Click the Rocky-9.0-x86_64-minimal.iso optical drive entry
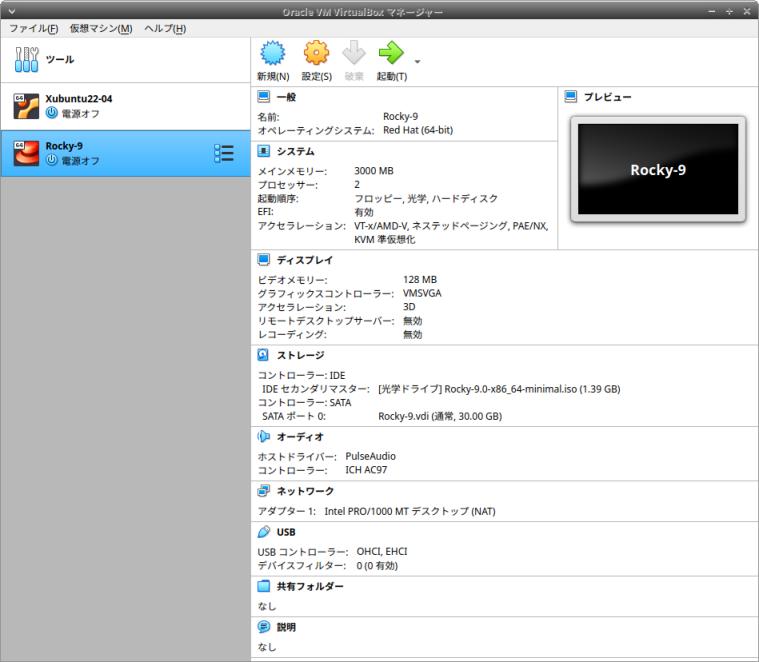Viewport: 759px width, 662px height. (499, 389)
